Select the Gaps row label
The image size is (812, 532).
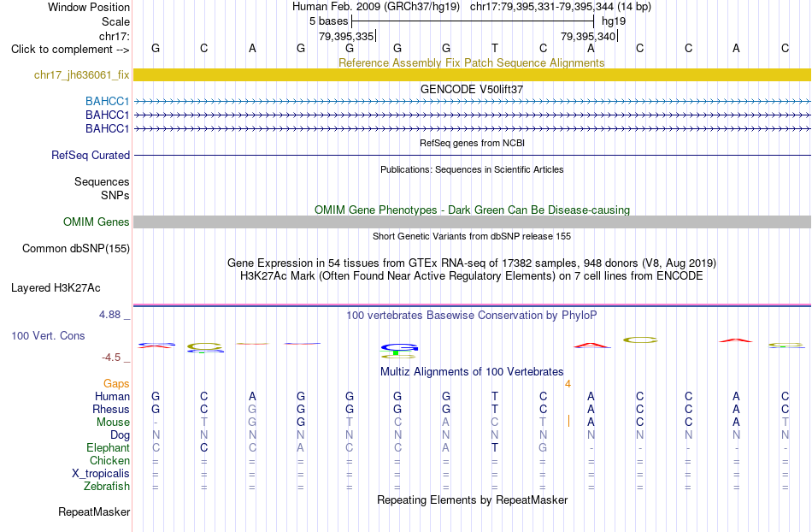click(x=116, y=383)
